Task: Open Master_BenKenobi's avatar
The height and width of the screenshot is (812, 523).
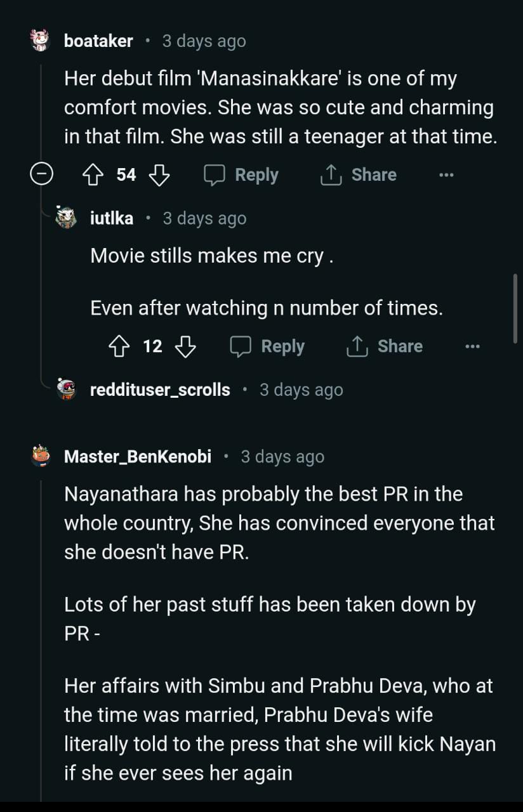Action: click(x=40, y=456)
